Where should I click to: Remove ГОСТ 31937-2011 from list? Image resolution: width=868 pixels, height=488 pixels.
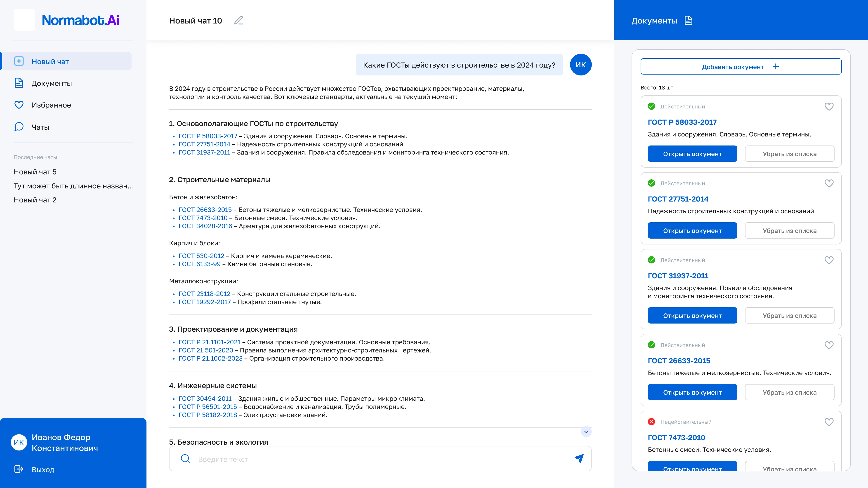tap(790, 316)
